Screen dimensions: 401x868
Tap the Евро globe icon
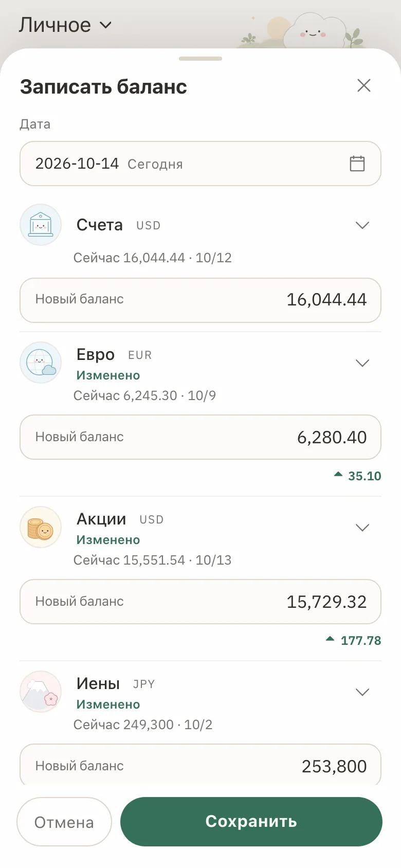click(x=41, y=363)
